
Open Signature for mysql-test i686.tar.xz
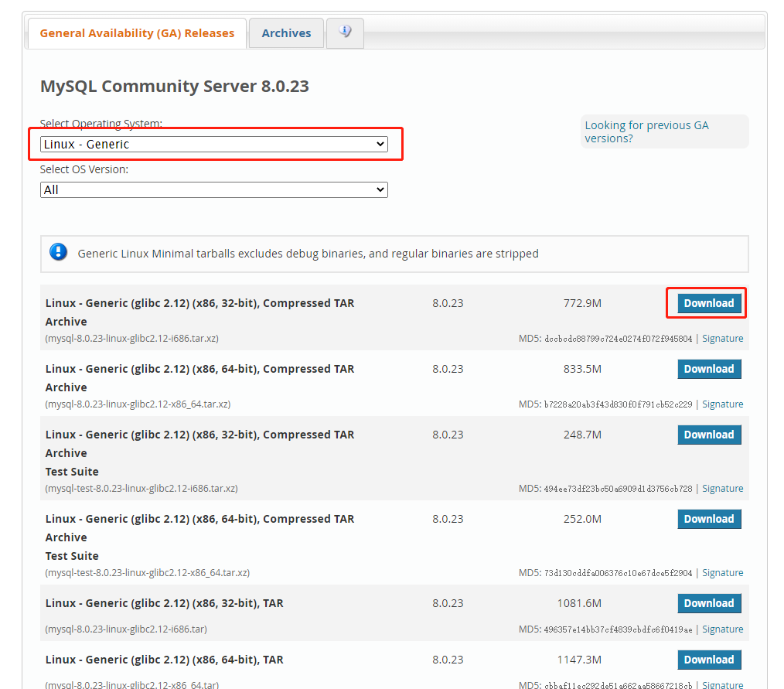[x=722, y=489]
